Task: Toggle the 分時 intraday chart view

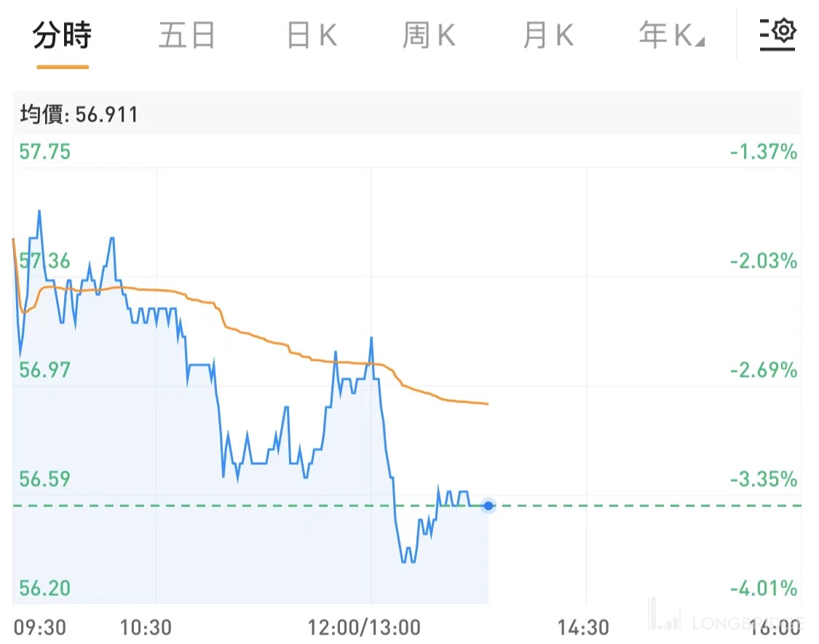Action: (62, 34)
